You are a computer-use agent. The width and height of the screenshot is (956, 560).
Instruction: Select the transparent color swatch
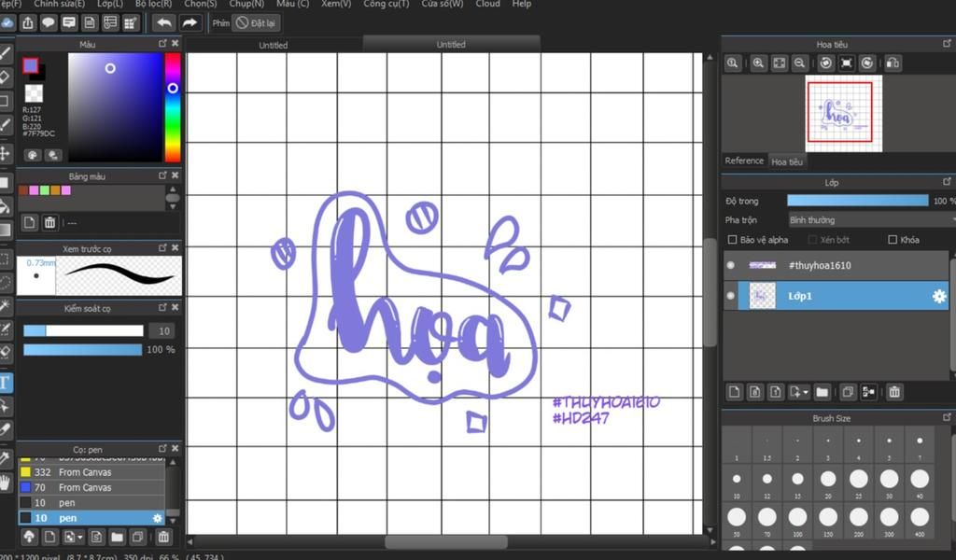(x=34, y=93)
